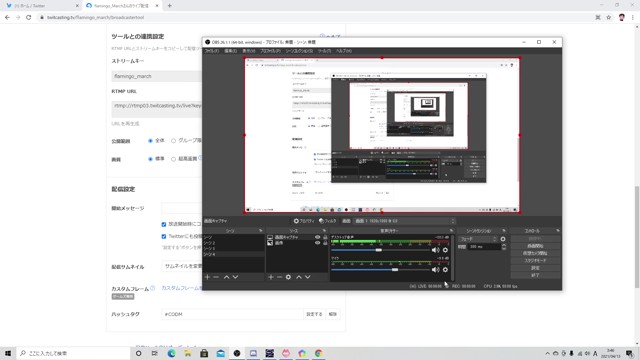This screenshot has width=640, height=360.
Task: Open the Edit menu in OBS
Action: point(230,51)
